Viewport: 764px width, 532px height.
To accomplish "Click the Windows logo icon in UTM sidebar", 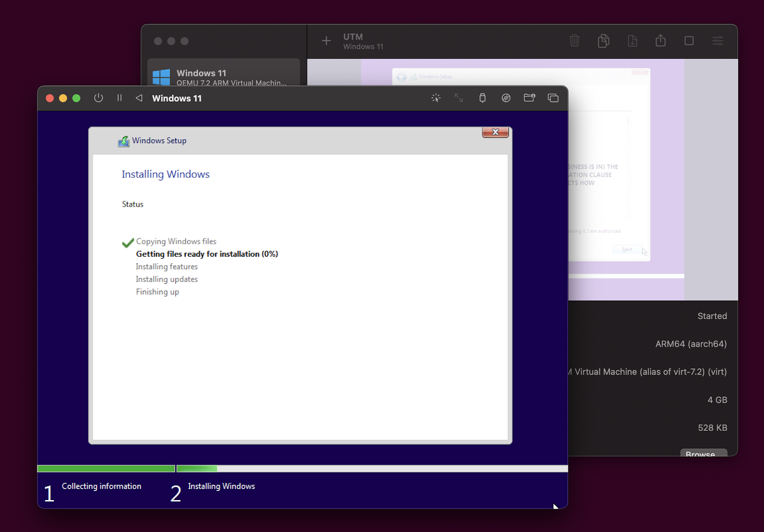I will point(161,77).
